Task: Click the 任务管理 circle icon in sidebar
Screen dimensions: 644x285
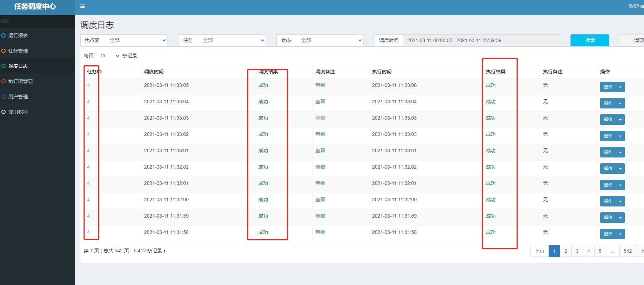Action: pos(3,51)
